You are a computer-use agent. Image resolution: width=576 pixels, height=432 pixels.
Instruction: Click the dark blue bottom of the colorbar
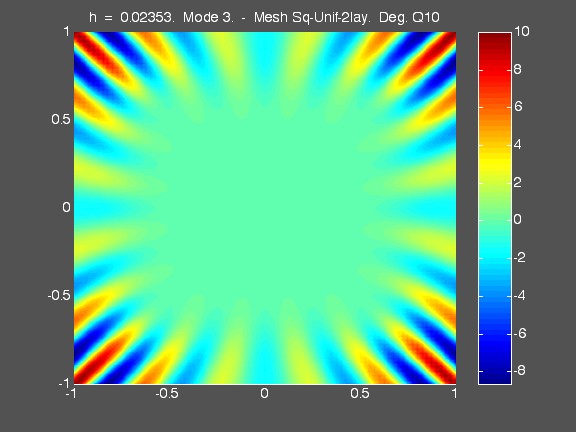pyautogui.click(x=495, y=377)
